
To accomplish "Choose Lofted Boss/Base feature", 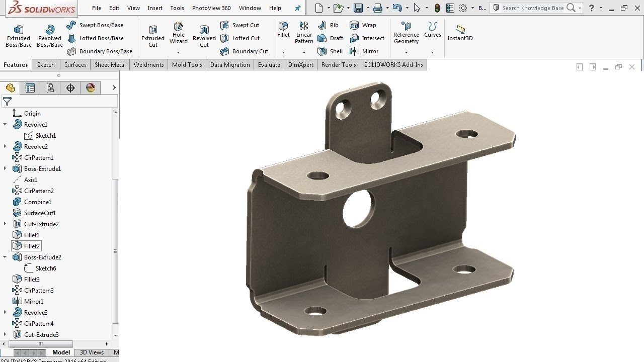I will click(x=95, y=38).
